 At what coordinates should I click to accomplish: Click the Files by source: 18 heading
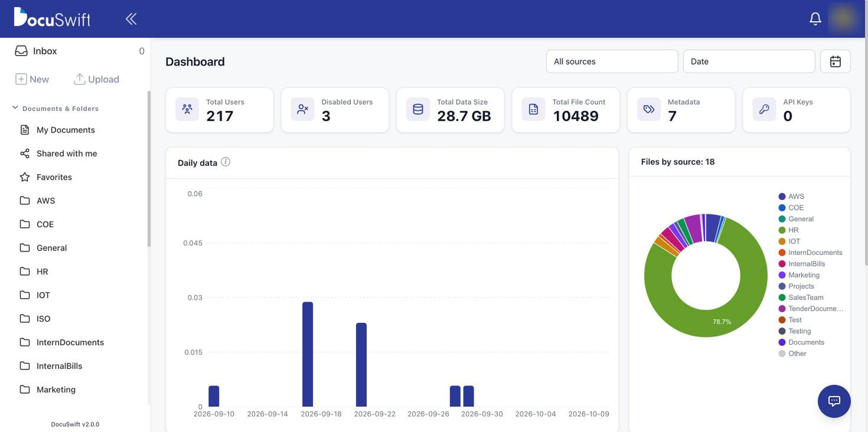pyautogui.click(x=678, y=162)
